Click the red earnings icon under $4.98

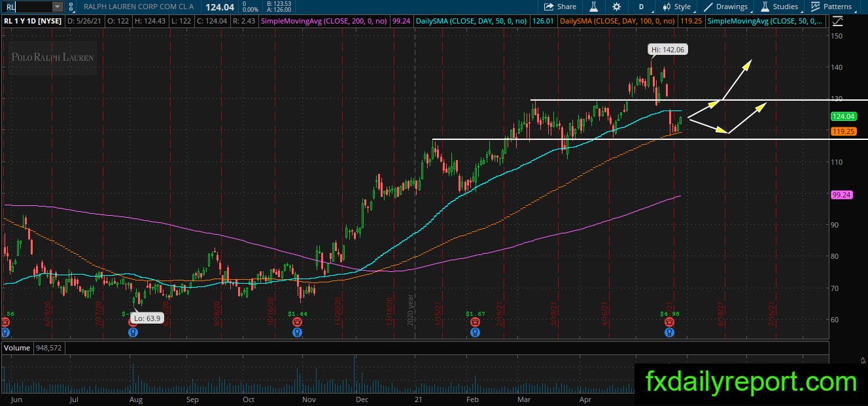pos(669,322)
